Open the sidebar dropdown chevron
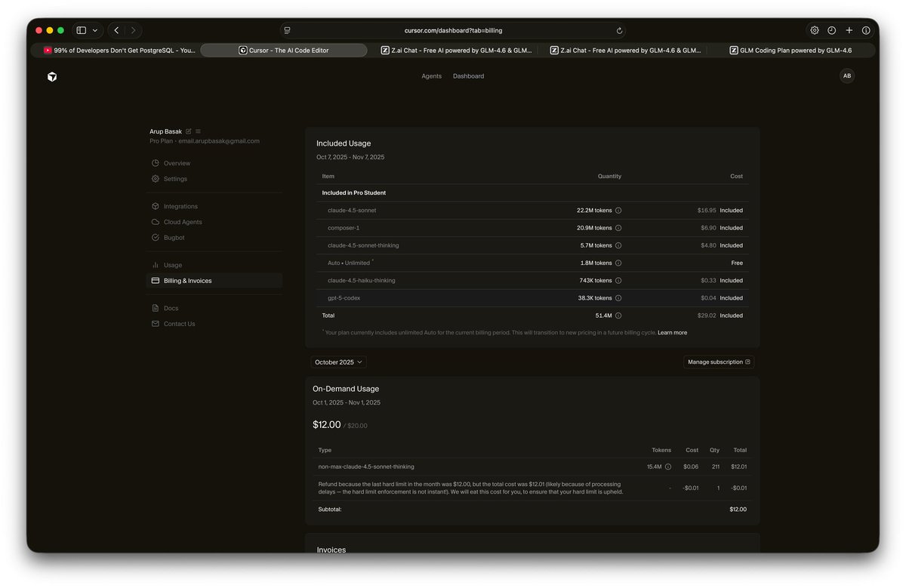 tap(95, 30)
